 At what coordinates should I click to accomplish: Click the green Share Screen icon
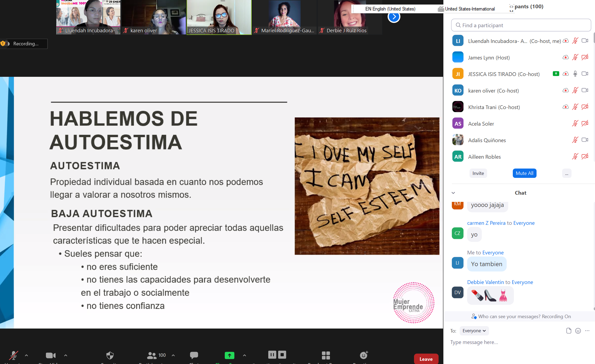coord(229,355)
